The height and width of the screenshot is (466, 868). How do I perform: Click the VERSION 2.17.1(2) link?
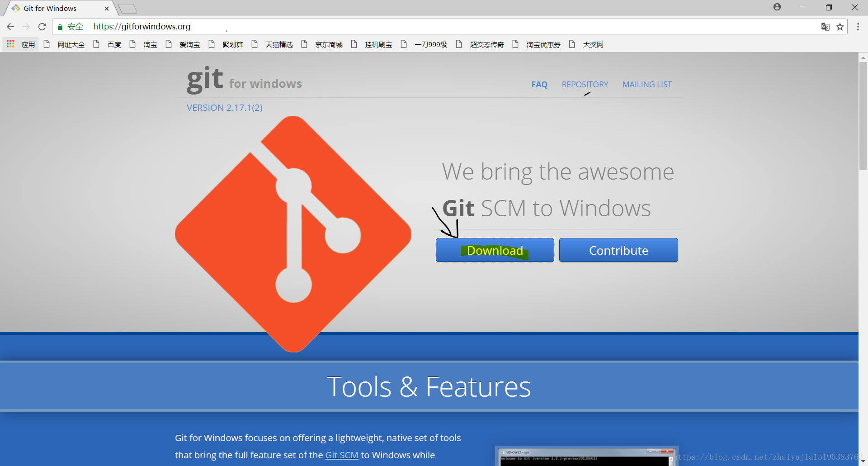[225, 108]
